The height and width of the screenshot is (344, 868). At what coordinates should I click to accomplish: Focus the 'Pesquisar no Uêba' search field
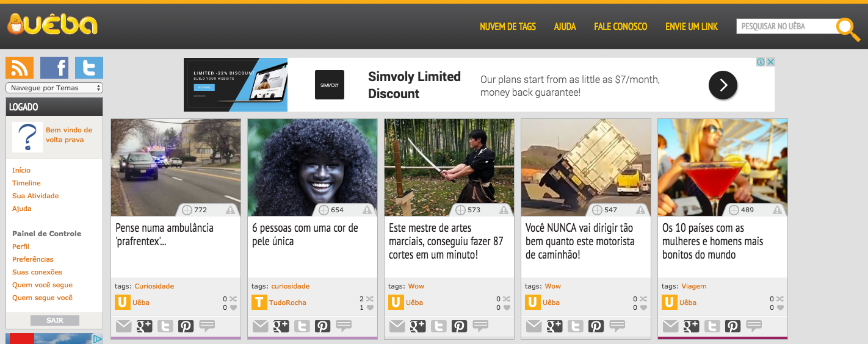(x=786, y=27)
